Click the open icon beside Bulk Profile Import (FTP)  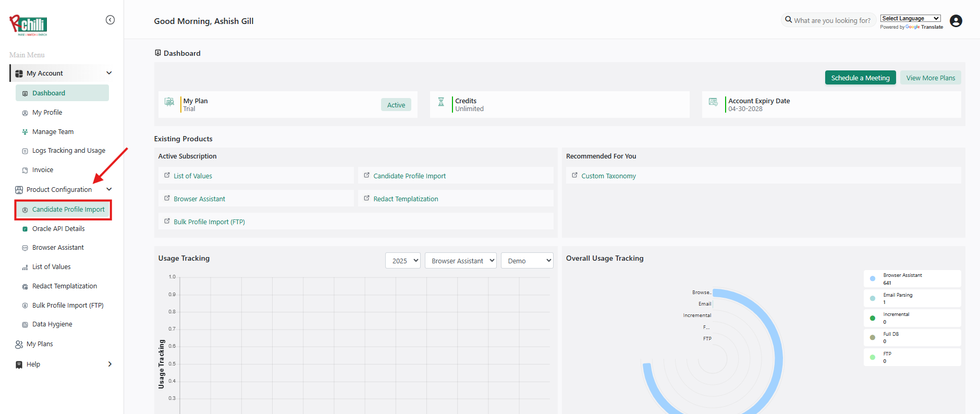(x=167, y=222)
